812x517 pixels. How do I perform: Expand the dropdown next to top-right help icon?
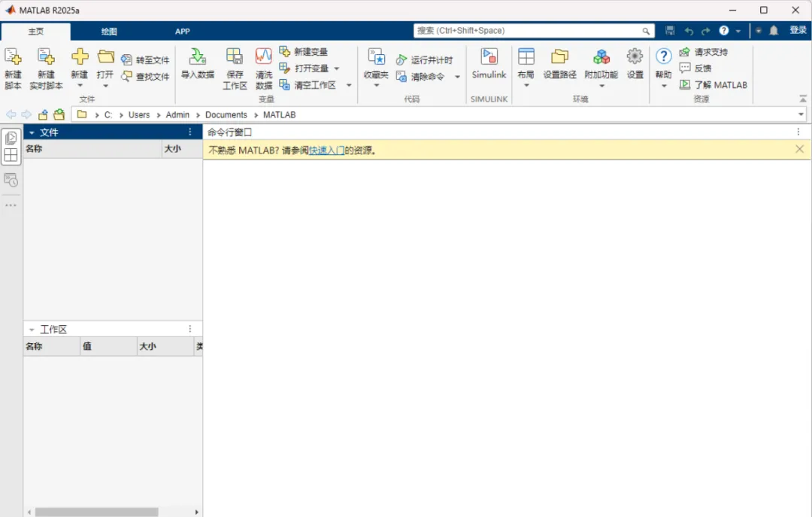[x=738, y=31]
